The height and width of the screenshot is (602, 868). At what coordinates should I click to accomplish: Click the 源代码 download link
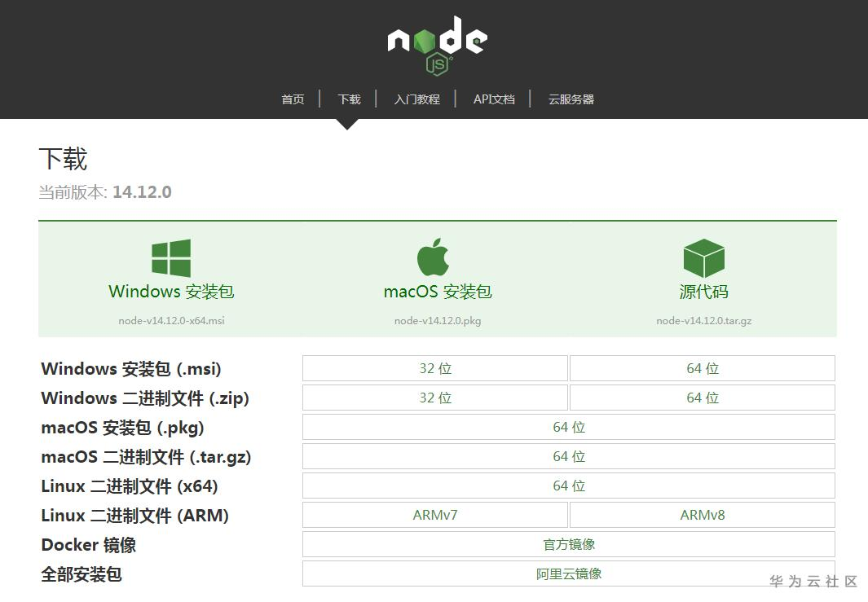pyautogui.click(x=703, y=292)
